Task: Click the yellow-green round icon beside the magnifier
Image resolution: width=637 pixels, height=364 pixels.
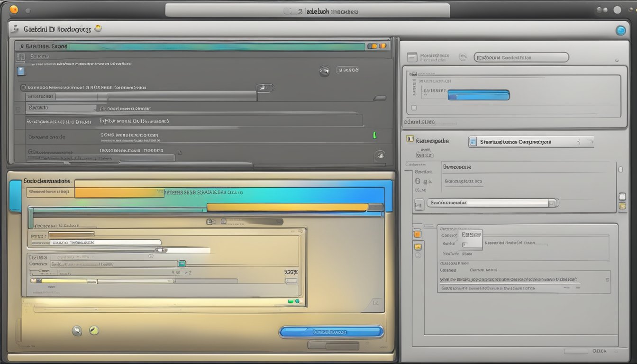Action: pyautogui.click(x=94, y=331)
